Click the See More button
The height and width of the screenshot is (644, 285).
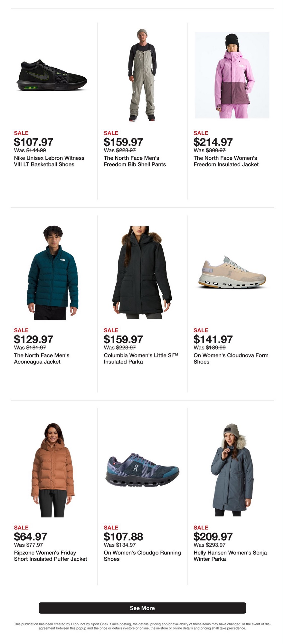[x=142, y=608]
